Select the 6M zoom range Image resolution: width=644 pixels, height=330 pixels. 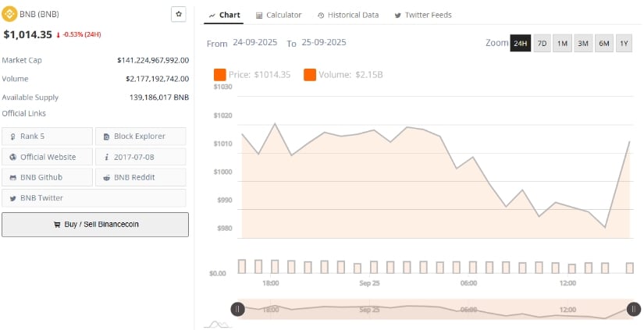(604, 43)
